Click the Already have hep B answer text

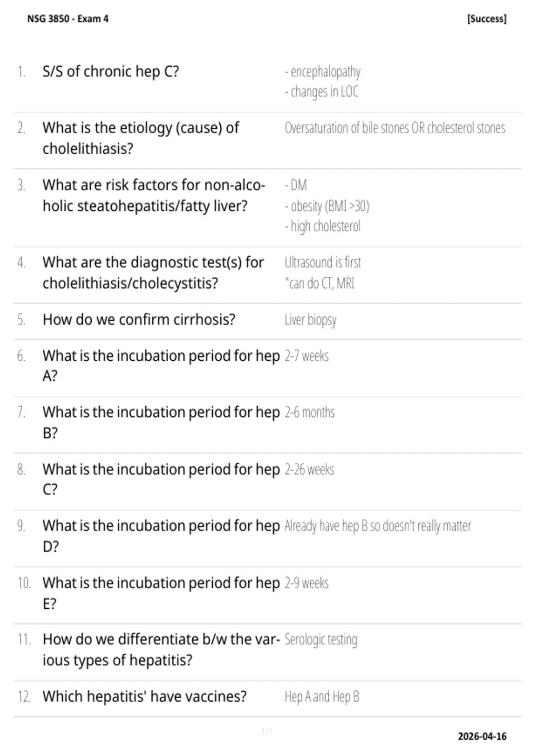point(378,526)
